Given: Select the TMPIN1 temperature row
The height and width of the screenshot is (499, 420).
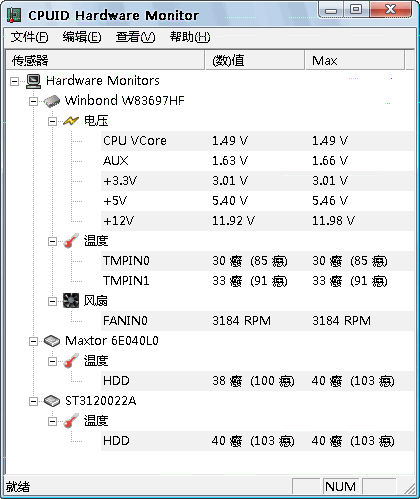Looking at the screenshot, I should (x=257, y=281).
